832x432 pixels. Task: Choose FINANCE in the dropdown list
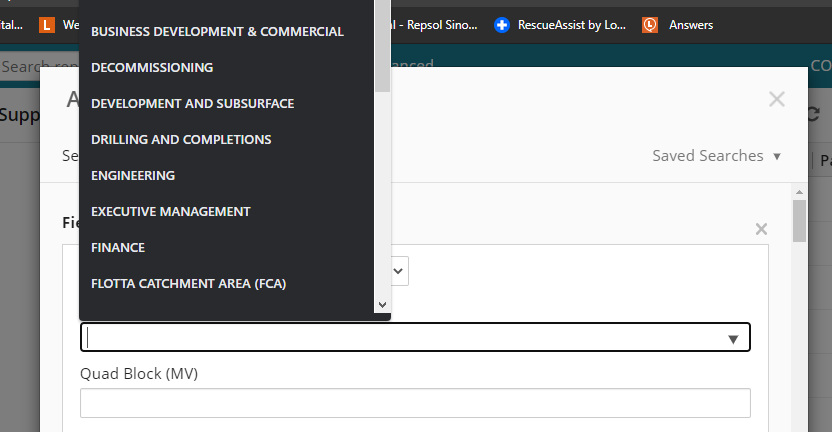[x=118, y=248]
